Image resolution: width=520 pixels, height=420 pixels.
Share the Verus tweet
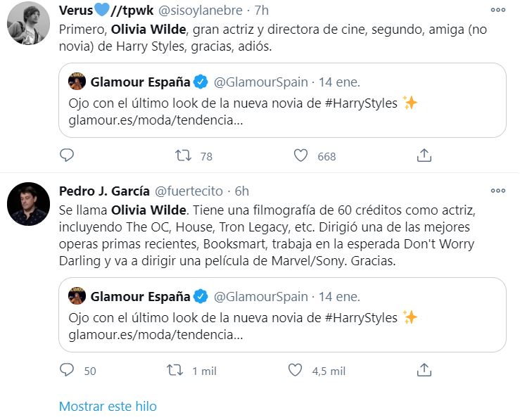click(x=424, y=155)
